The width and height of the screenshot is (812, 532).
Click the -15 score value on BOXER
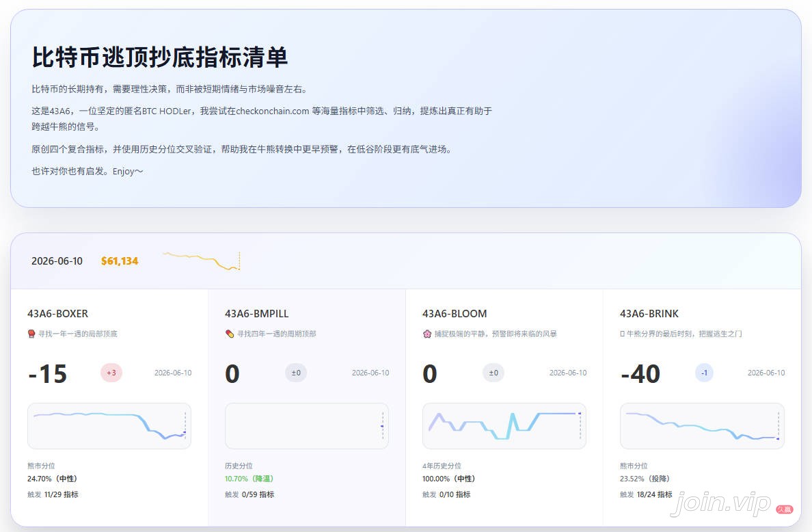[x=47, y=373]
